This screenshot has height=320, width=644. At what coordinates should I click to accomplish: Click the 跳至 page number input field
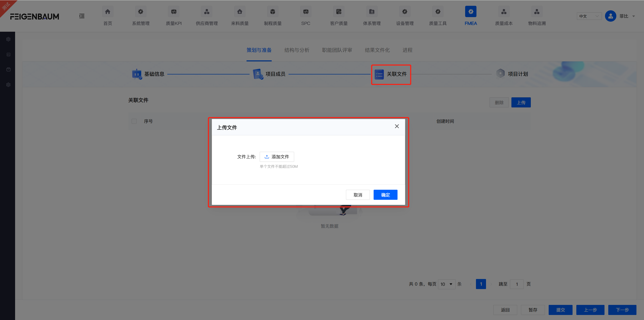tap(517, 284)
